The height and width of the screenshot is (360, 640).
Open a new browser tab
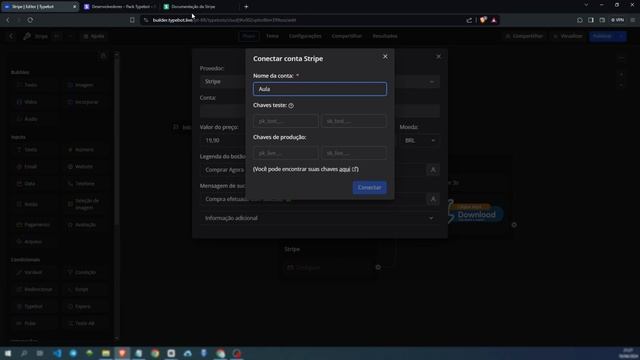pyautogui.click(x=246, y=7)
